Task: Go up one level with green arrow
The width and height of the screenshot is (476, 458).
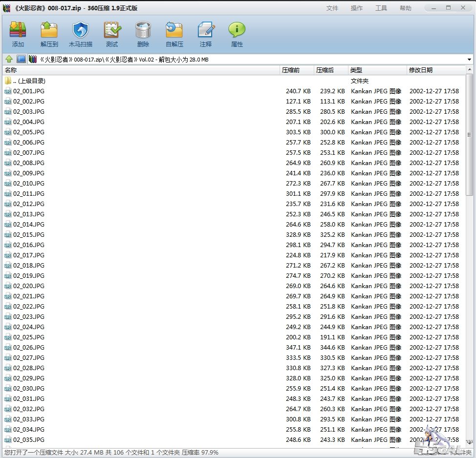Action: 9,59
